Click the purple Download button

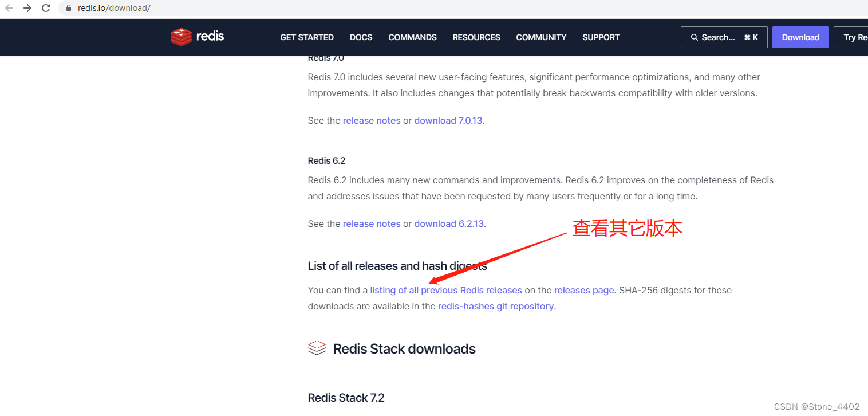pos(800,37)
